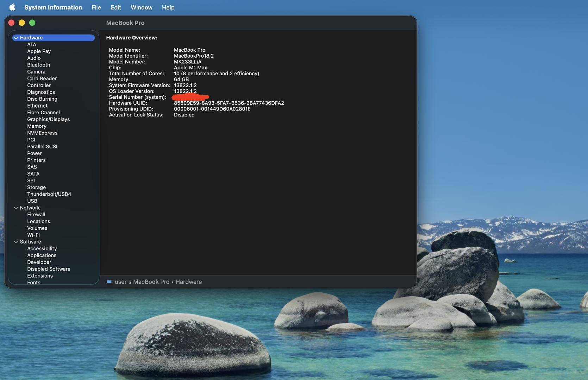This screenshot has width=588, height=380.
Task: Open the Help menu
Action: (168, 7)
